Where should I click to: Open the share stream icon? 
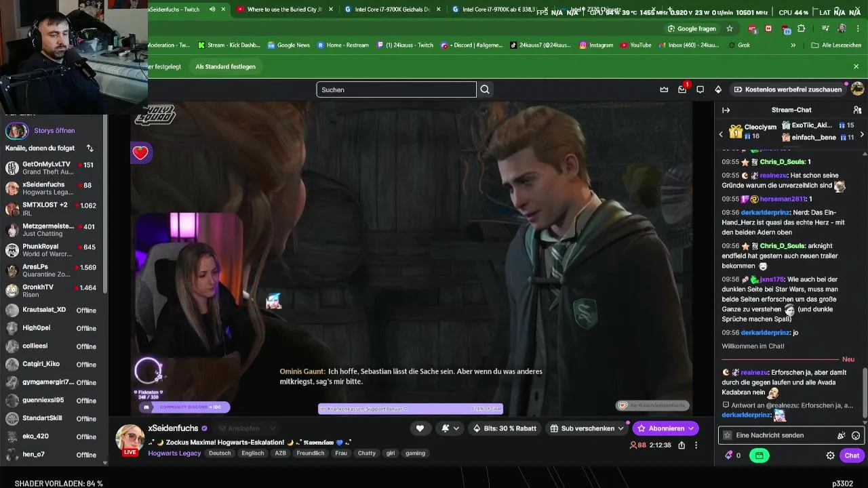point(682,445)
